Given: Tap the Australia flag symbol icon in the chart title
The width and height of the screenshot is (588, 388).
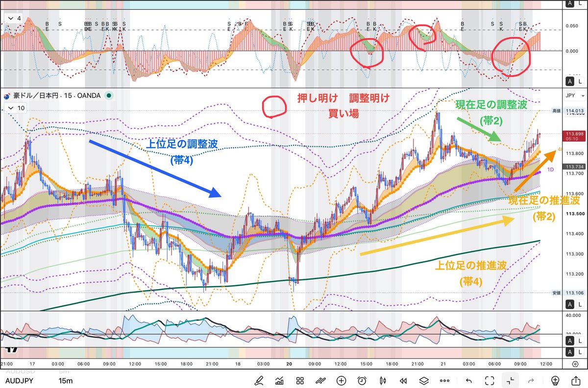Looking at the screenshot, I should 7,96.
